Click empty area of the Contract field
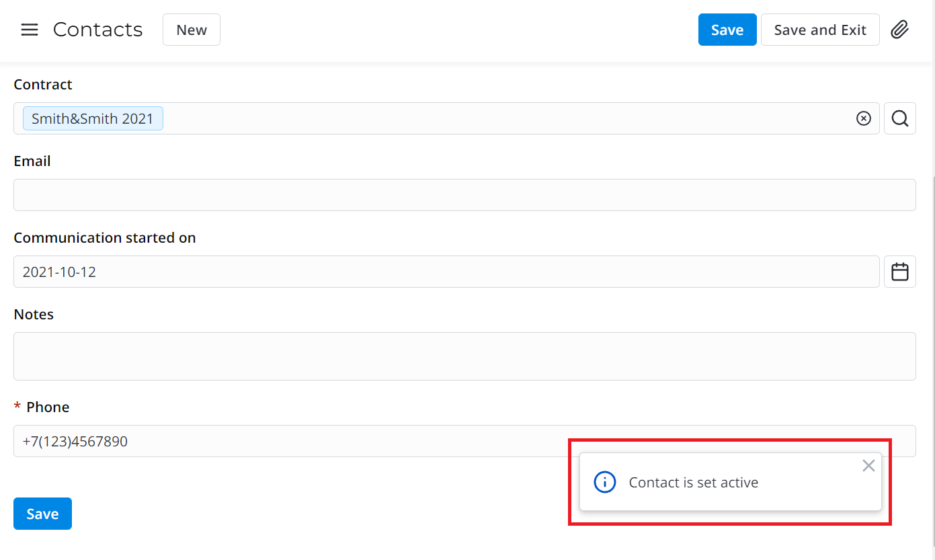 [504, 118]
